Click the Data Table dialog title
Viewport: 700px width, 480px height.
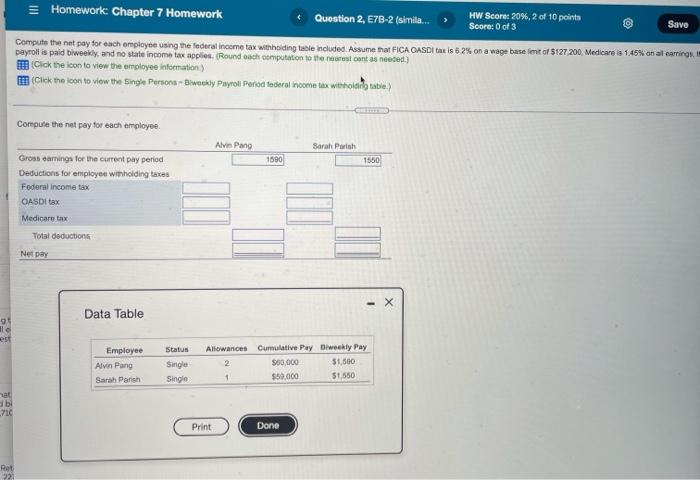114,314
